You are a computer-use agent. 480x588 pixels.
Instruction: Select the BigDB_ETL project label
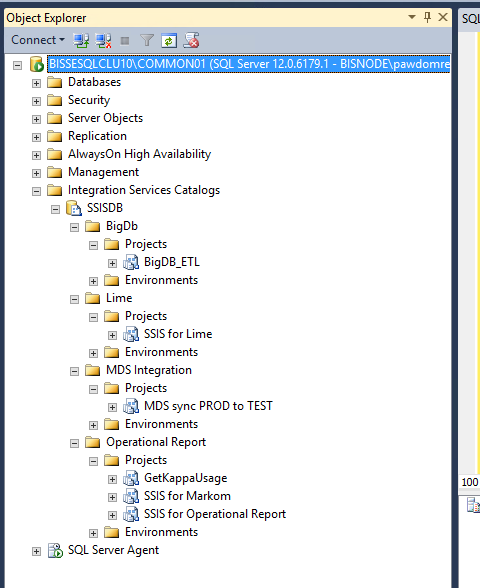tap(172, 262)
